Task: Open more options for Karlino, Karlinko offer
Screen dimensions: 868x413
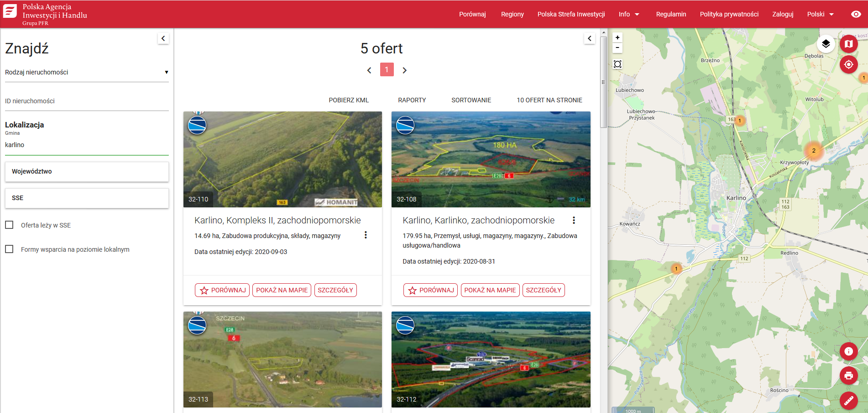Action: 574,220
